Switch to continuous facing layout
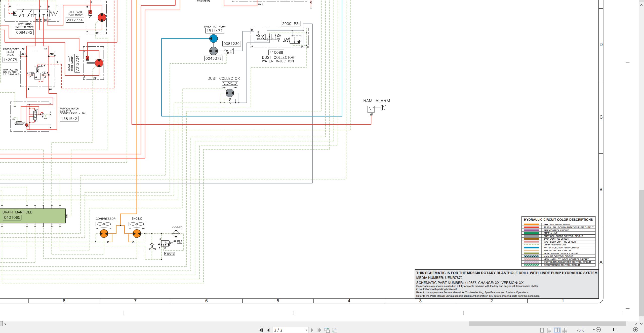The height and width of the screenshot is (333, 644). (x=565, y=330)
